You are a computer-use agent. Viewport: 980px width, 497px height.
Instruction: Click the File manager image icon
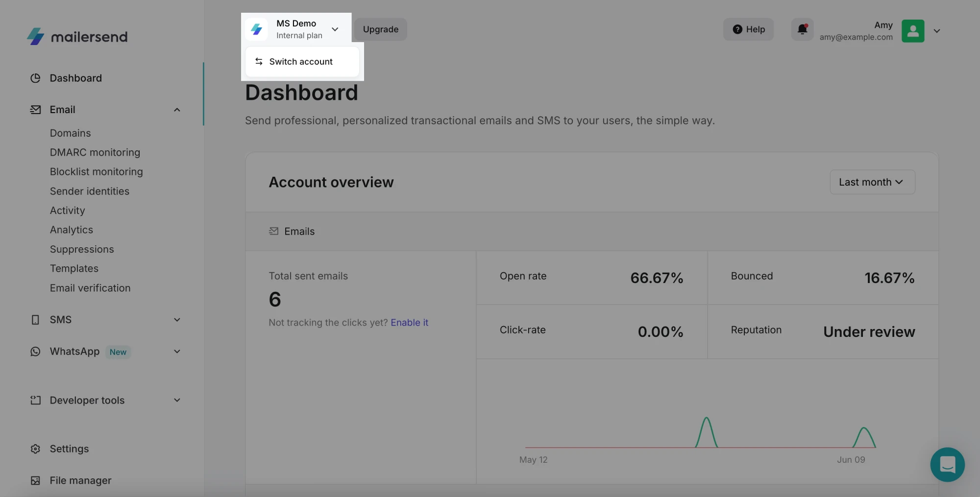pos(35,481)
